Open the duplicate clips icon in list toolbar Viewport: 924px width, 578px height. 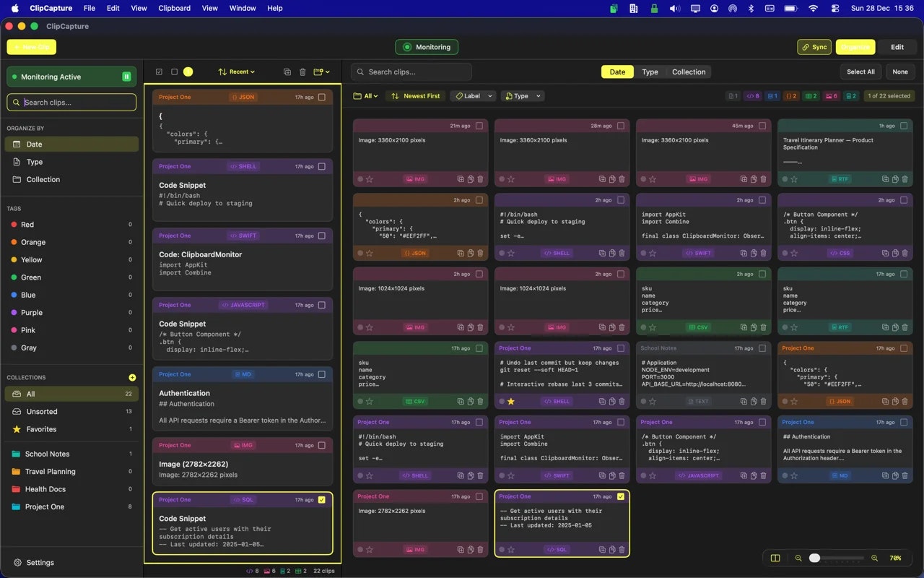pyautogui.click(x=287, y=72)
